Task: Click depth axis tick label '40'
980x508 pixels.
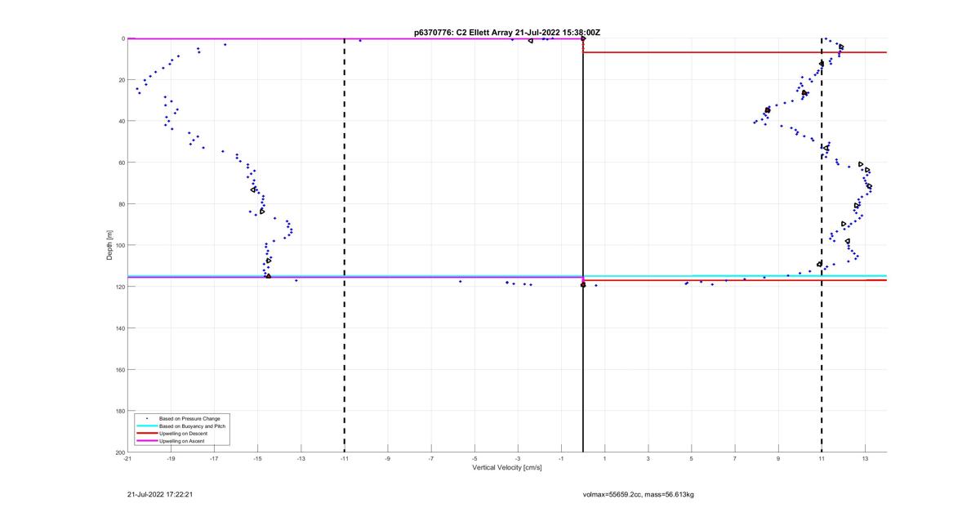Action: point(121,121)
